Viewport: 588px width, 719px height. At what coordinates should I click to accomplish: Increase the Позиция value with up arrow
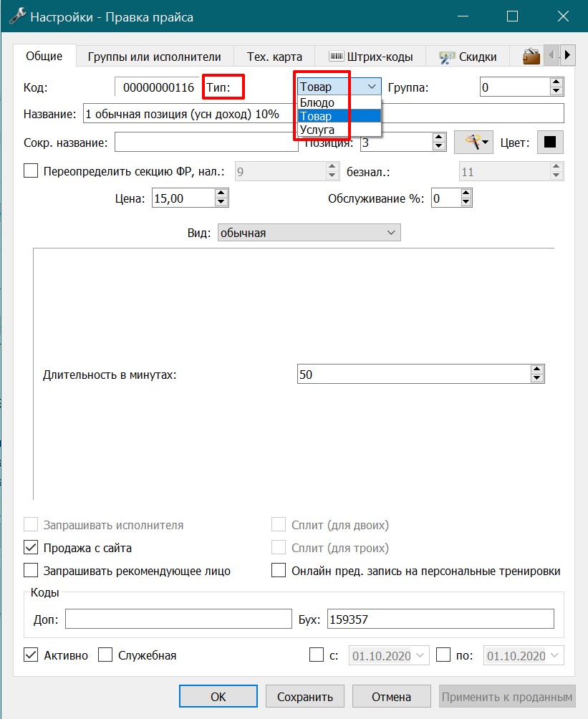pyautogui.click(x=439, y=137)
